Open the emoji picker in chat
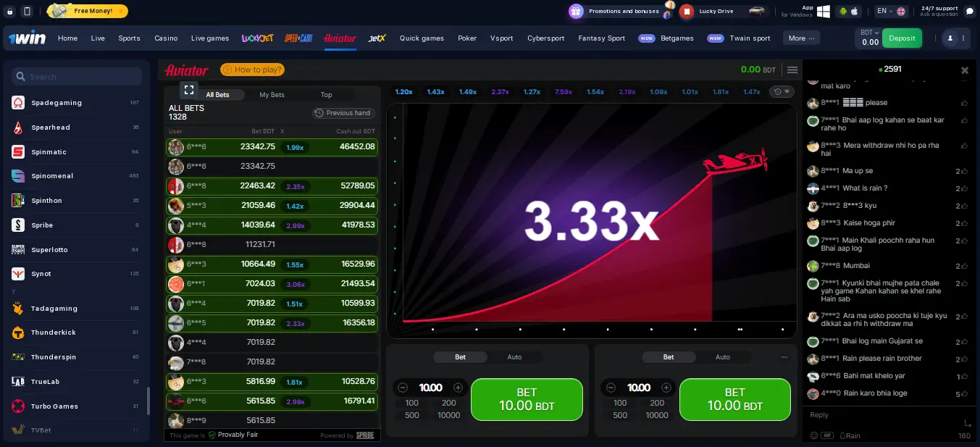 [814, 435]
